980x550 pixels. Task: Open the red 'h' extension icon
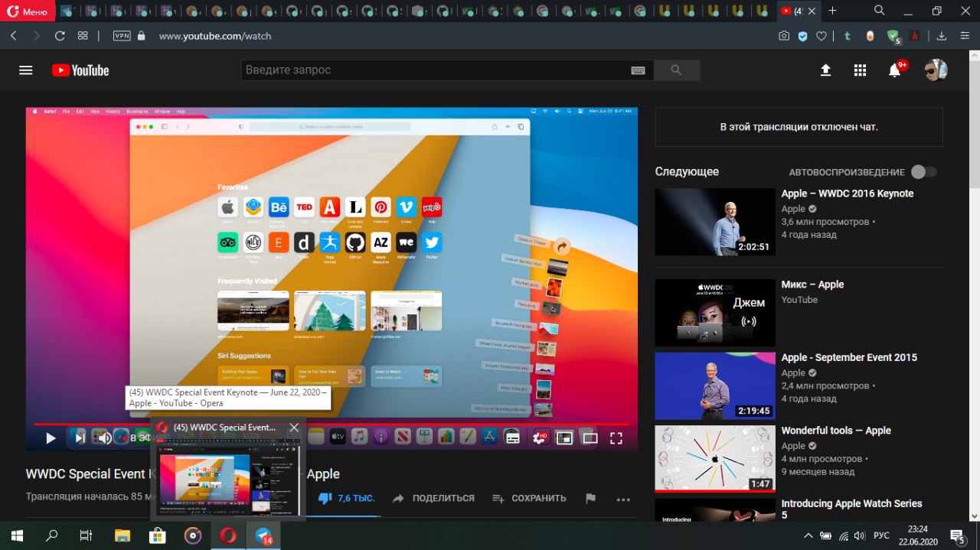tap(915, 36)
